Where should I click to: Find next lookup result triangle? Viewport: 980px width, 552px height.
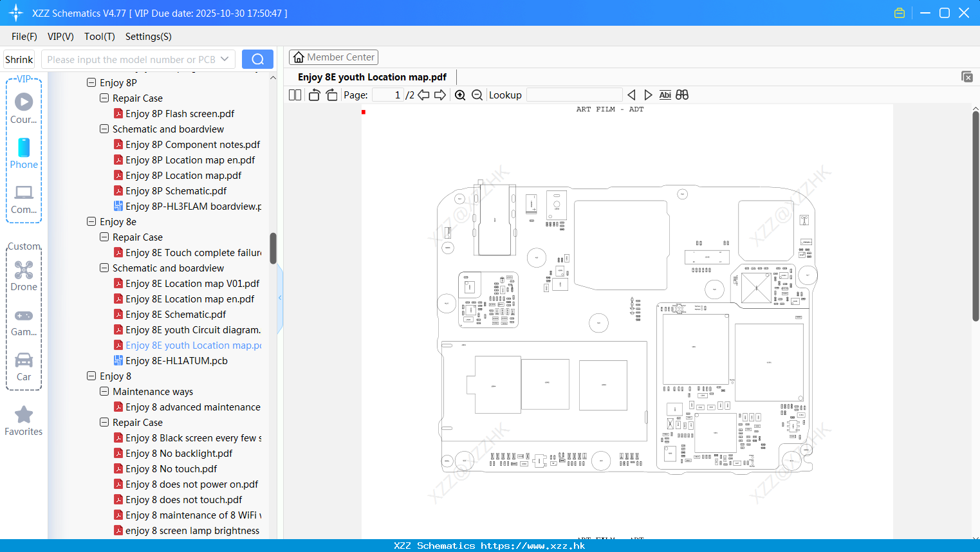648,95
